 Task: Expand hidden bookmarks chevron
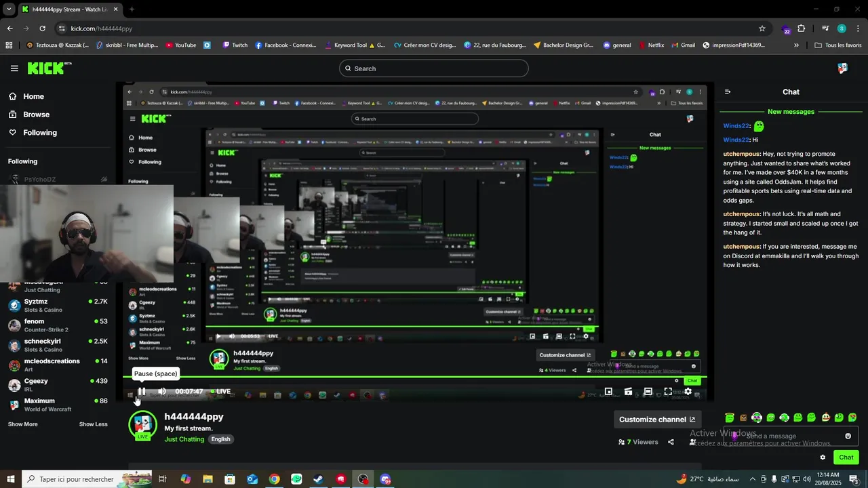pyautogui.click(x=796, y=45)
